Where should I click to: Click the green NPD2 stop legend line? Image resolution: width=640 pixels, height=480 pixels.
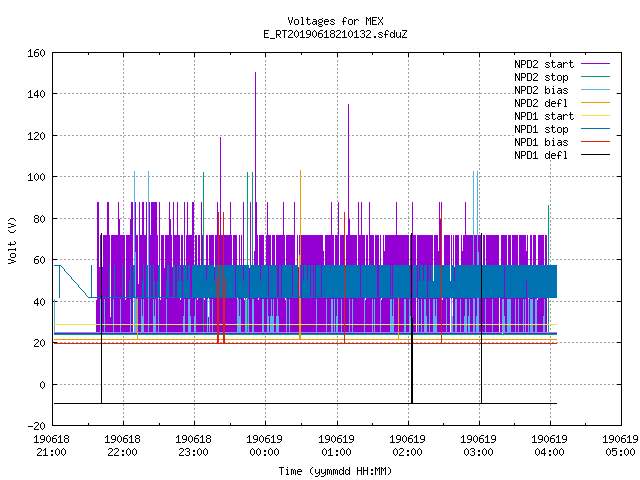(595, 76)
